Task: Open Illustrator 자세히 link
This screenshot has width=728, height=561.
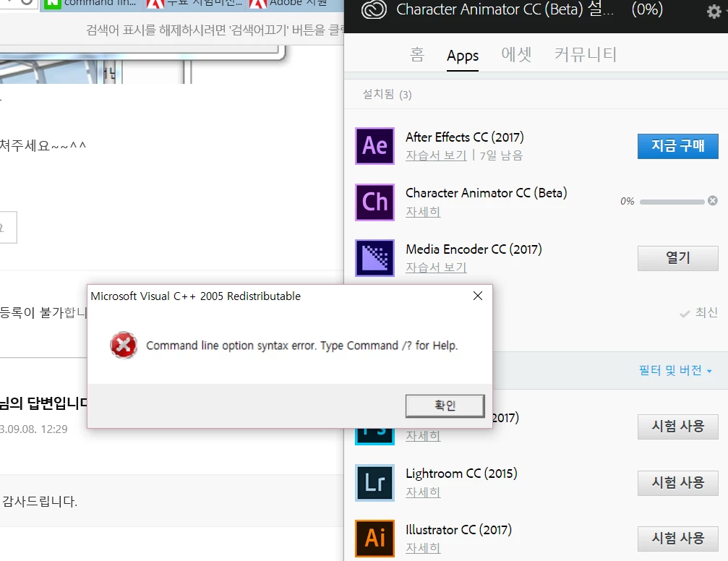Action: (x=423, y=548)
